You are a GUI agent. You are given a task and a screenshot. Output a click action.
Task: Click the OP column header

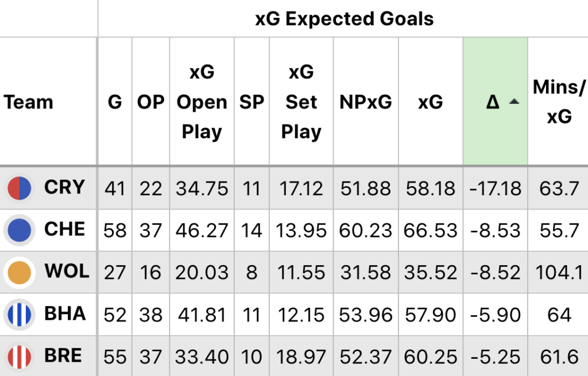click(x=151, y=102)
